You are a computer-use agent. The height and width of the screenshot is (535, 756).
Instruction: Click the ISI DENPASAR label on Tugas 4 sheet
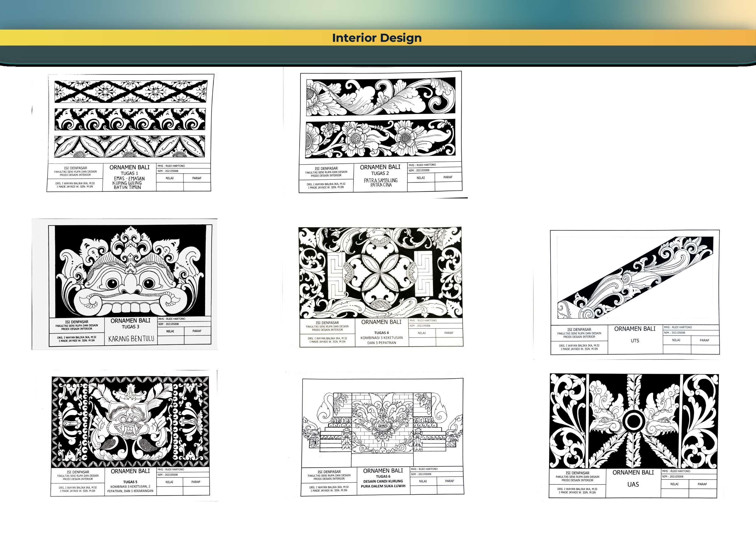pos(327,323)
